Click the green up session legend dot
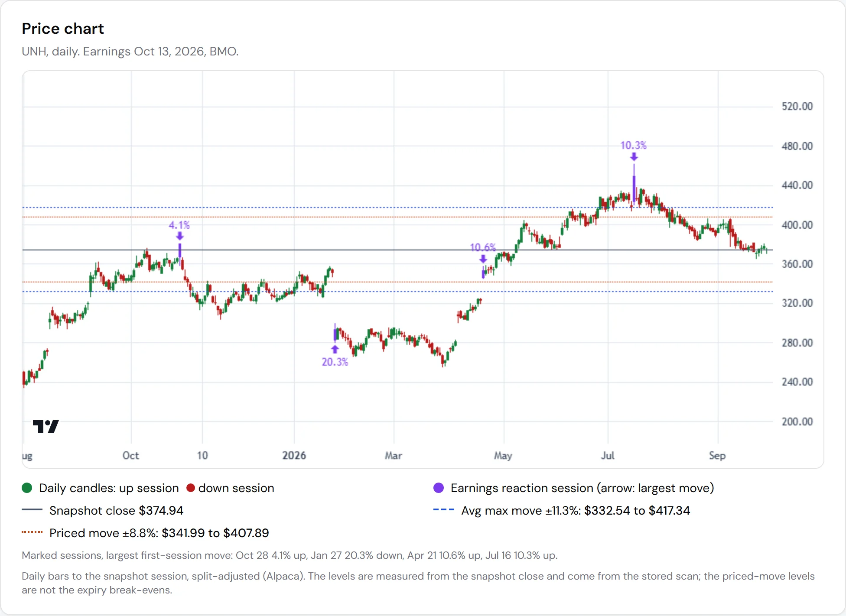This screenshot has width=846, height=616. pyautogui.click(x=27, y=488)
